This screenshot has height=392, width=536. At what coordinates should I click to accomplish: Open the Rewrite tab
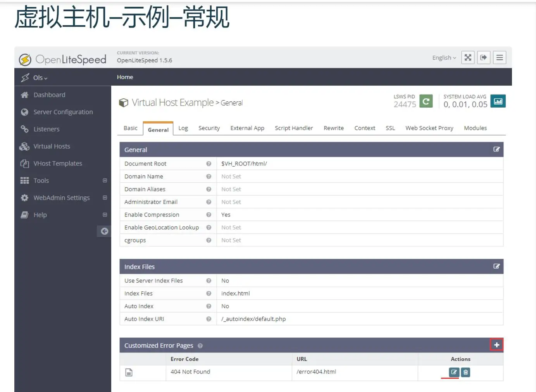coord(334,128)
